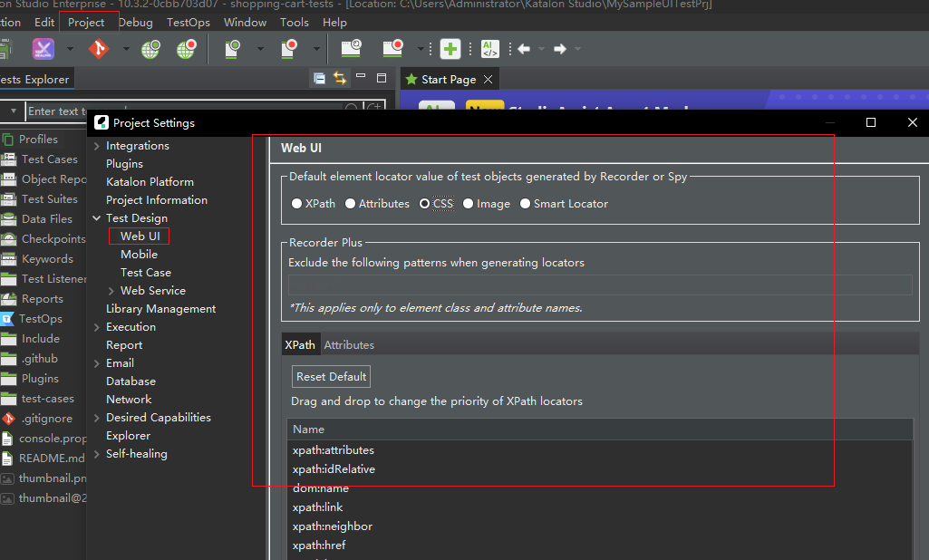Open Mobile settings under Test Design
Viewport: 929px width, 560px height.
[140, 255]
